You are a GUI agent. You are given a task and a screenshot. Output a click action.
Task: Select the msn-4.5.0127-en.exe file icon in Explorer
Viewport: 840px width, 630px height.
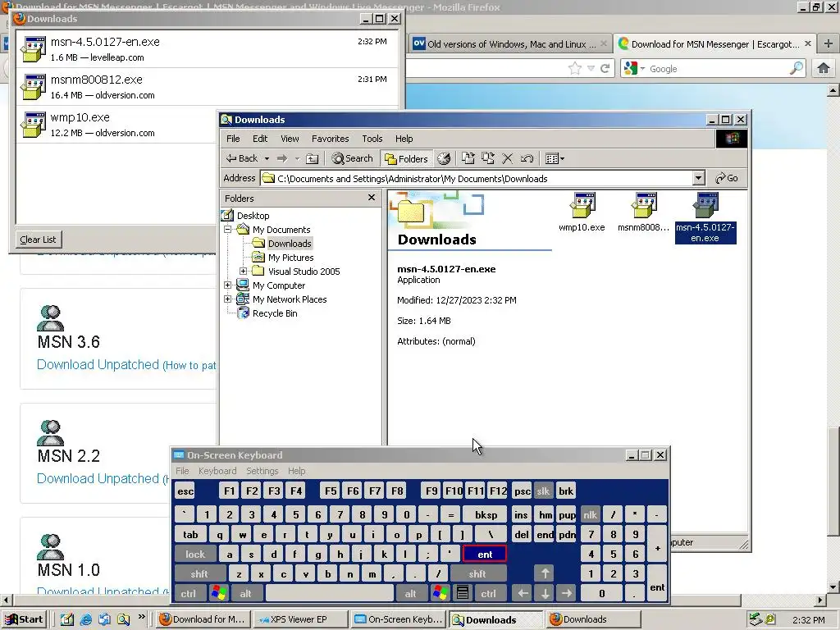click(x=705, y=218)
